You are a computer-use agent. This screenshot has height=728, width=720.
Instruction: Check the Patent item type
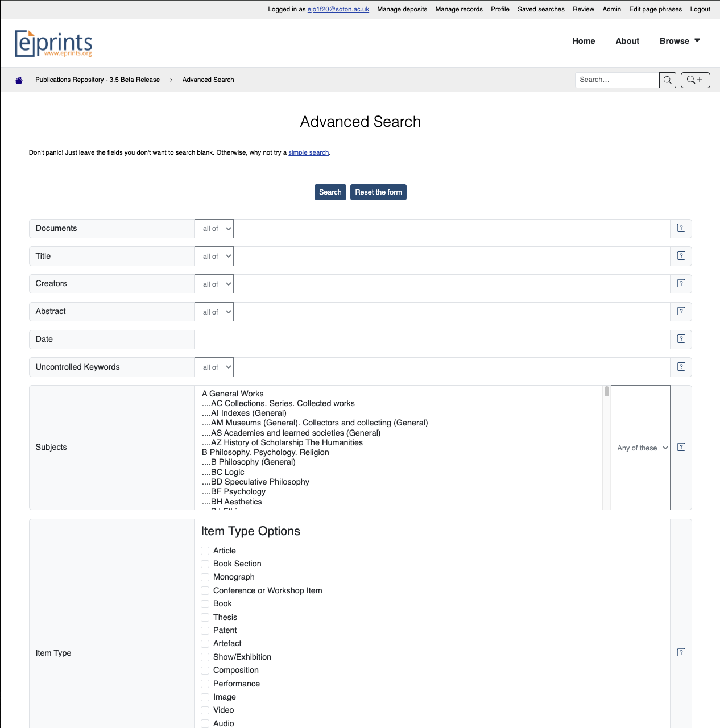pos(205,630)
